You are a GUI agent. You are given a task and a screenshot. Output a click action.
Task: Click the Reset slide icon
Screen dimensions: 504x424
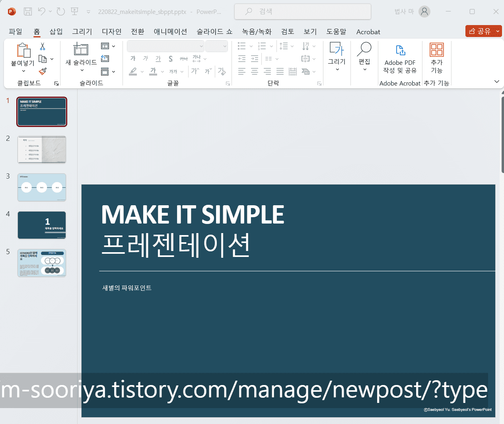click(x=105, y=59)
